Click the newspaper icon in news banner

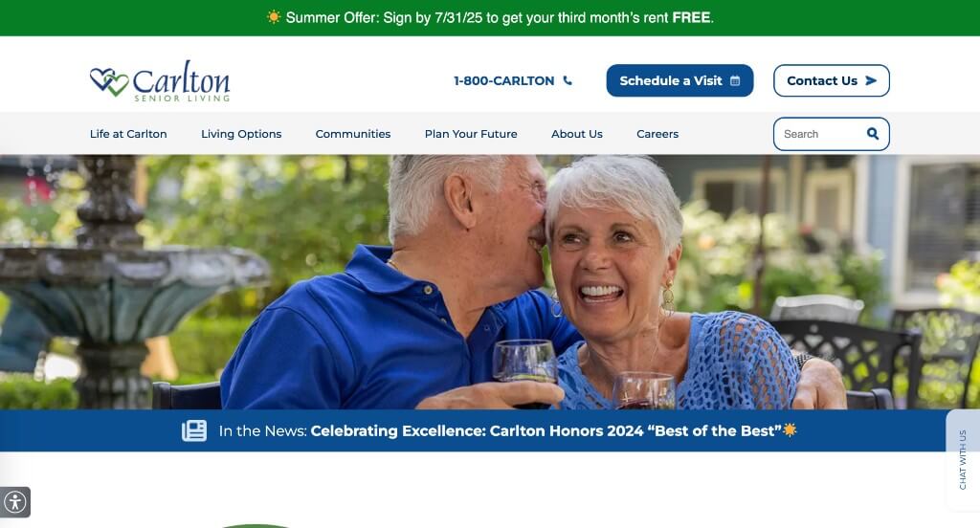coord(194,430)
